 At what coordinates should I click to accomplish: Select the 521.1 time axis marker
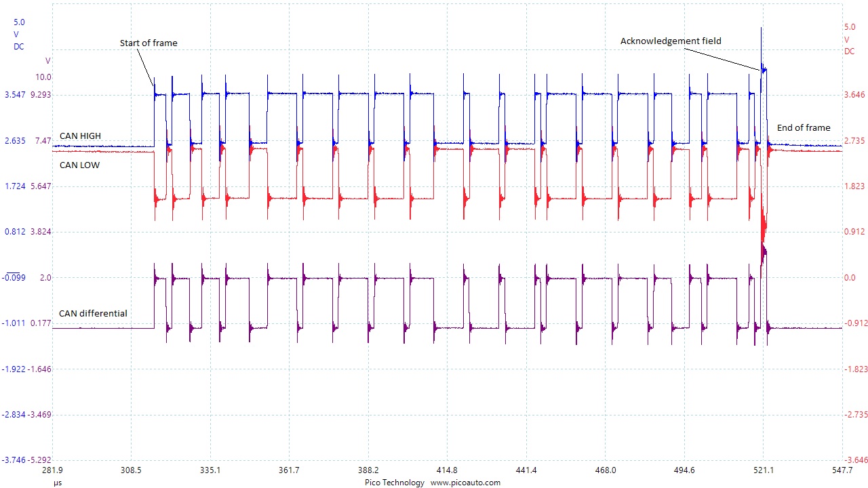[x=763, y=470]
